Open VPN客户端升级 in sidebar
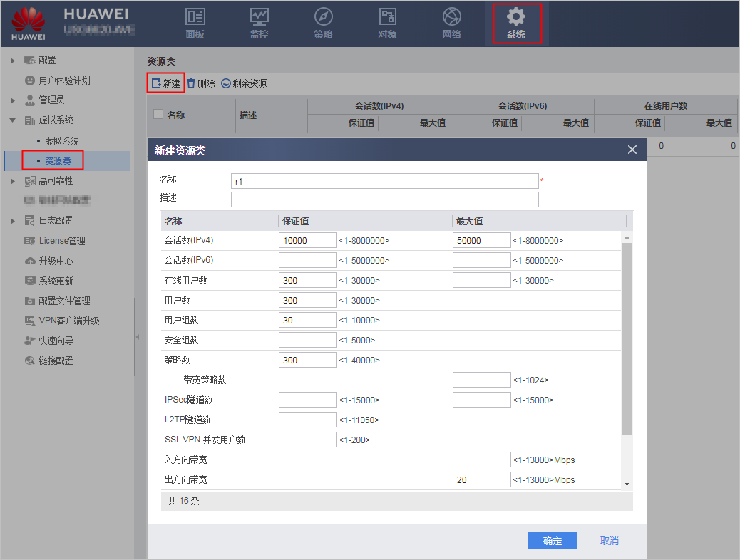 [x=69, y=321]
